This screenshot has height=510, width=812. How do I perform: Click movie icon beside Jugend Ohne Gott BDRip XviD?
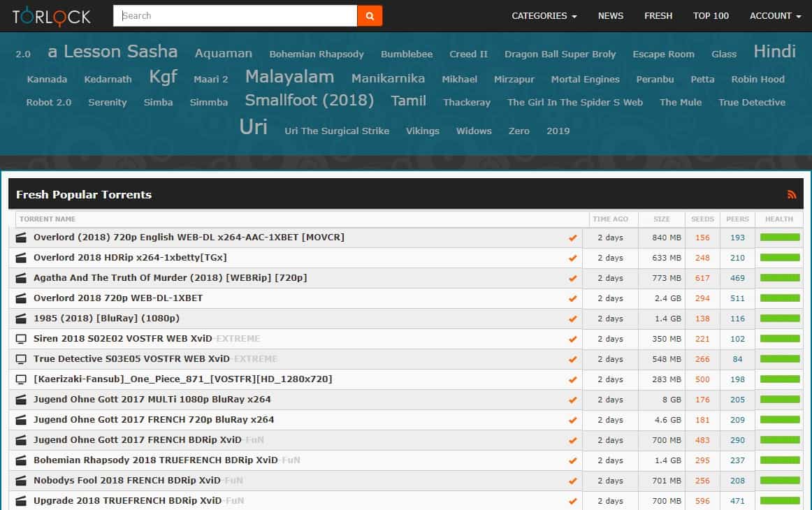[21, 440]
